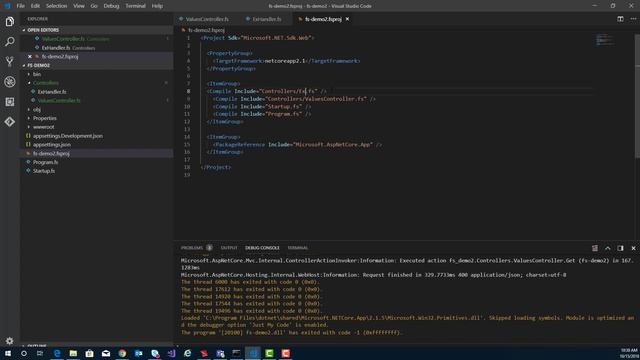Open Visual Studio from the taskbar
This screenshot has width=640, height=360.
171,353
